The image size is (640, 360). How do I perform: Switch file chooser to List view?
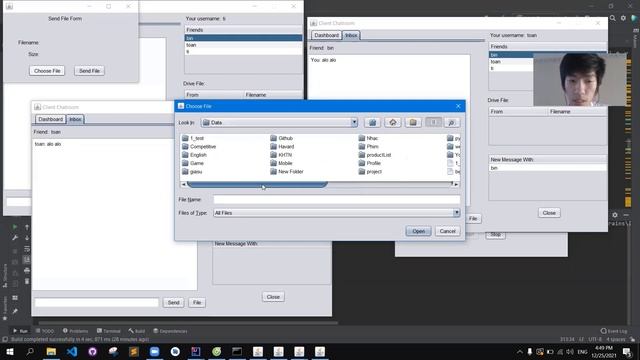point(433,122)
